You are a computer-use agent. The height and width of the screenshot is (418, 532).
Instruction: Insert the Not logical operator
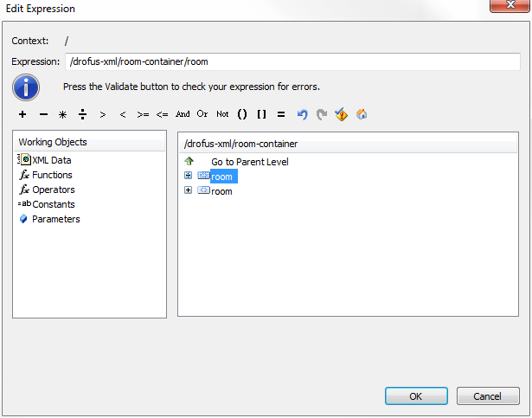[222, 114]
